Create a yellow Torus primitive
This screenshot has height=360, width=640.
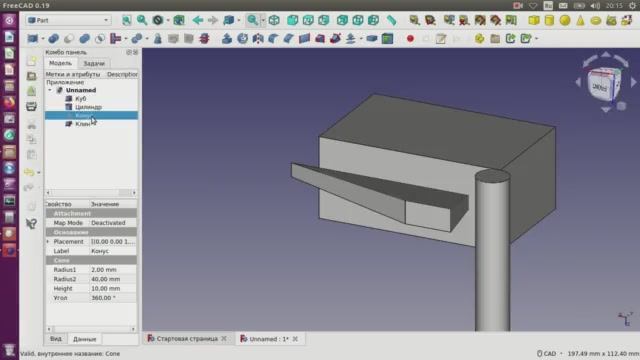[596, 20]
